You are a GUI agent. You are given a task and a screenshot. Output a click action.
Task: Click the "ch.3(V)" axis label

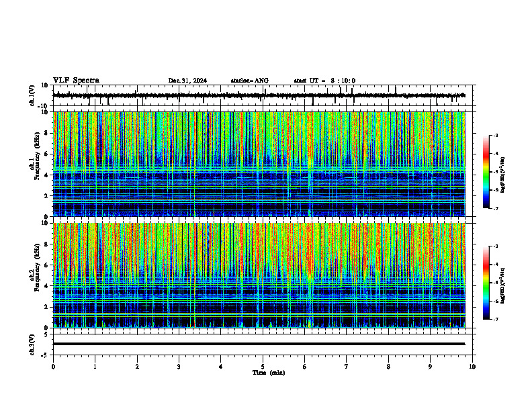(32, 345)
